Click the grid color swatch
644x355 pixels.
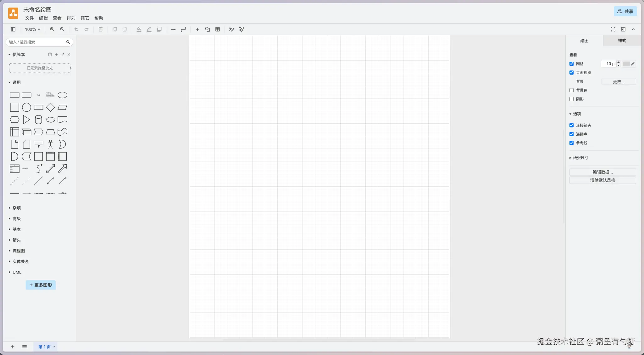click(626, 64)
